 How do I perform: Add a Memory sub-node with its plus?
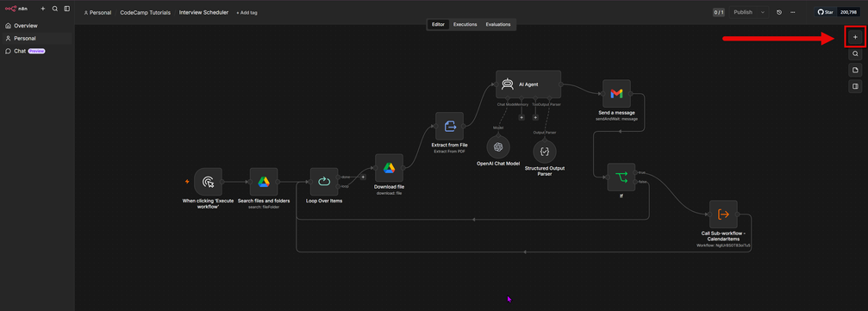[521, 117]
